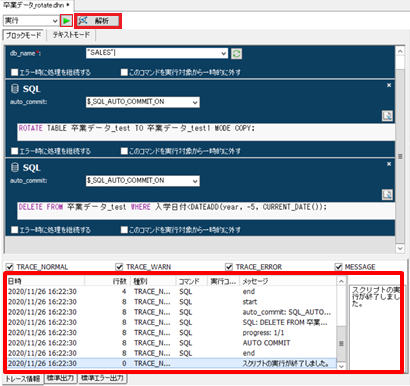Viewport: 410px width, 386px height.
Task: Select the log row 'AUTO COMMIT'
Action: (x=172, y=343)
